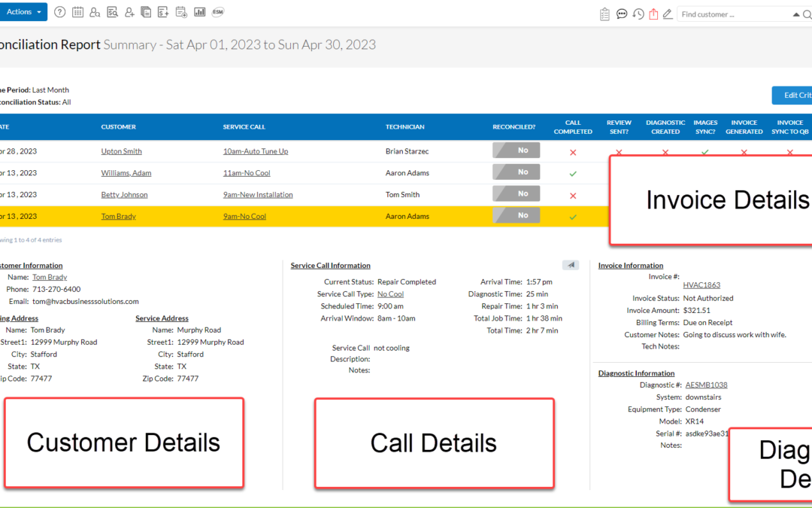Sort table by Technician column header
Image resolution: width=812 pixels, height=508 pixels.
coord(404,127)
